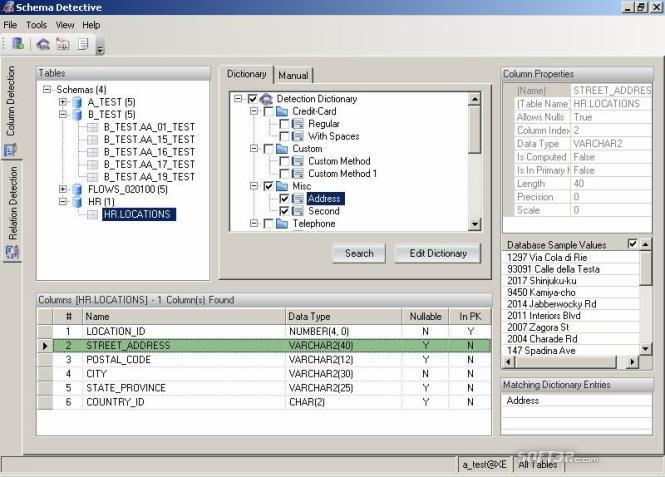Viewport: 665px width, 477px height.
Task: Click the Telephone folder icon
Action: (x=282, y=223)
